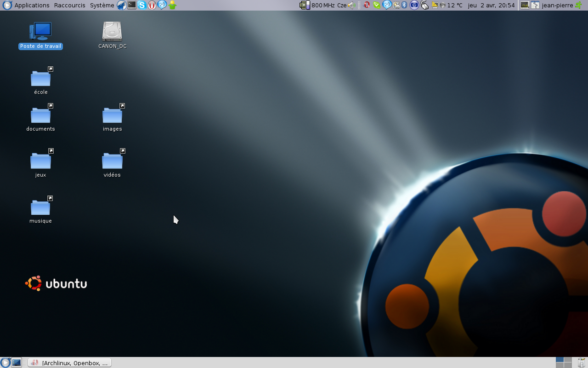Click the fast user switch icon

coord(535,5)
